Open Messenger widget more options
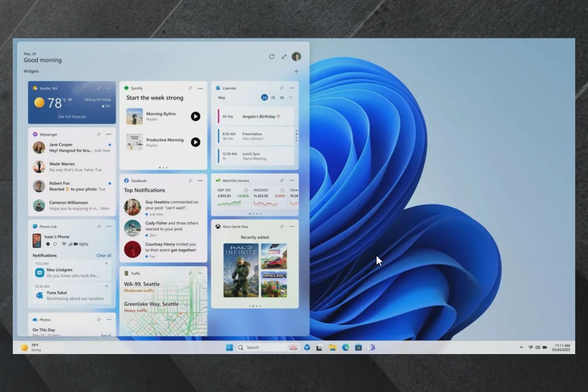The height and width of the screenshot is (392, 588). coord(109,134)
